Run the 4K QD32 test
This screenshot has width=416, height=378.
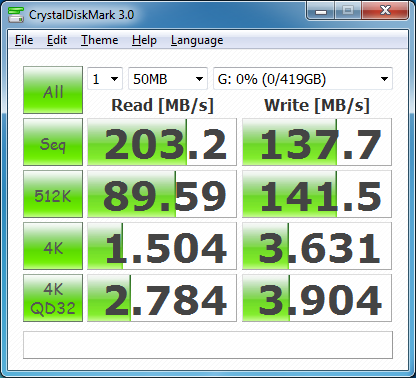pos(53,298)
